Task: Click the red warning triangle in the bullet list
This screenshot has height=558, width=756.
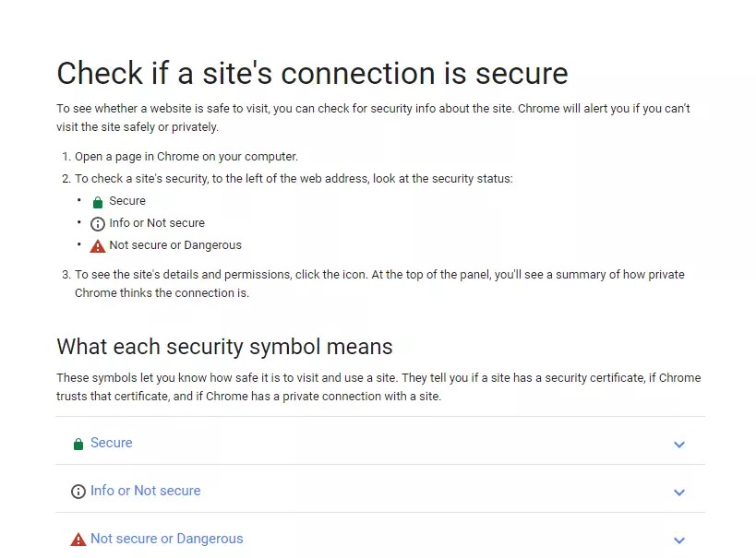Action: pos(98,246)
